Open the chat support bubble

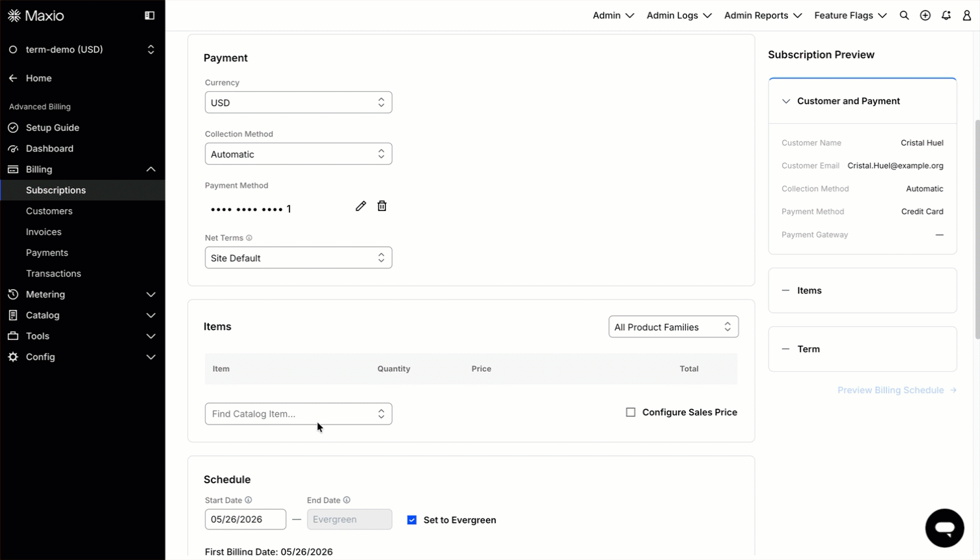[x=944, y=528]
